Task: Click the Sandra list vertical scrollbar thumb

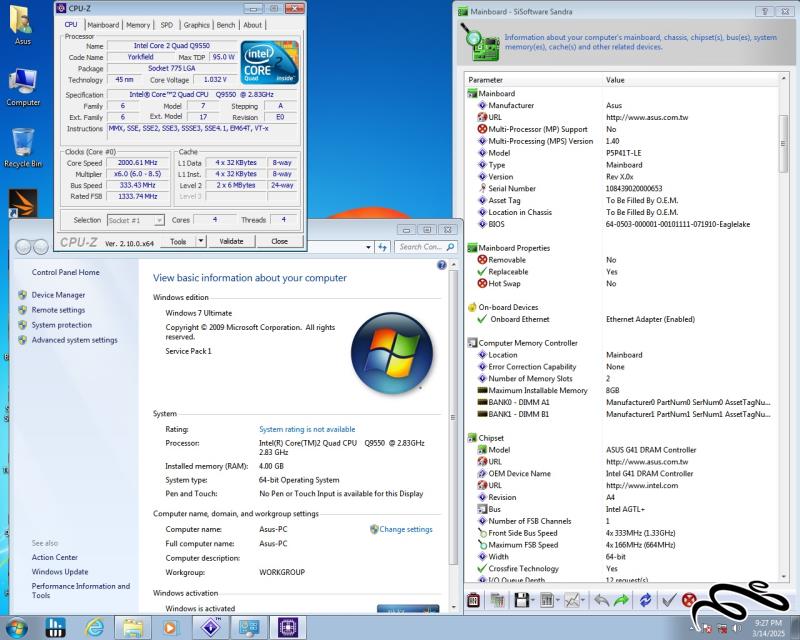Action: (x=784, y=144)
